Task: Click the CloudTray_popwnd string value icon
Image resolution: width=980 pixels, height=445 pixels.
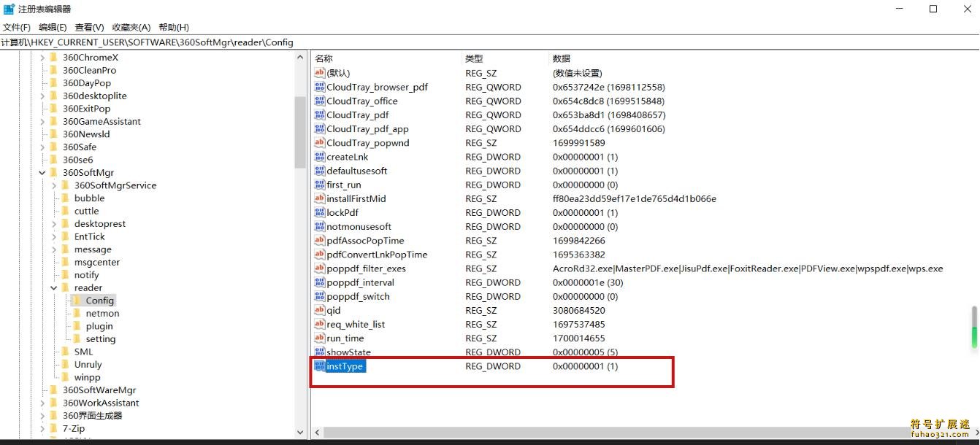Action: pos(319,143)
